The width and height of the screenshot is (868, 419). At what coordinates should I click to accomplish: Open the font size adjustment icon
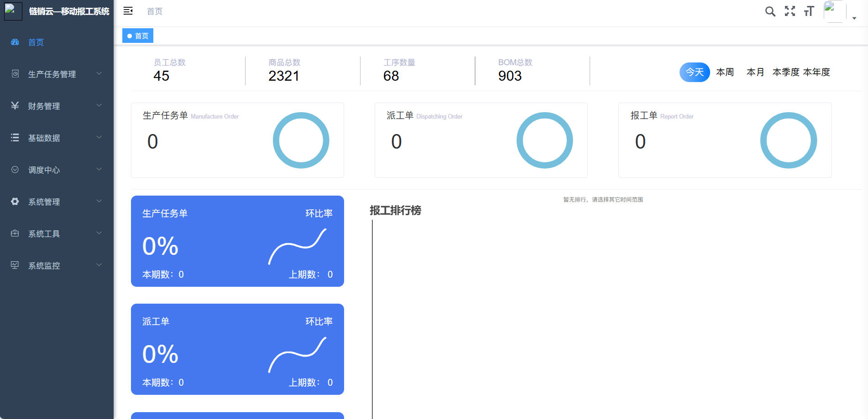pyautogui.click(x=809, y=11)
